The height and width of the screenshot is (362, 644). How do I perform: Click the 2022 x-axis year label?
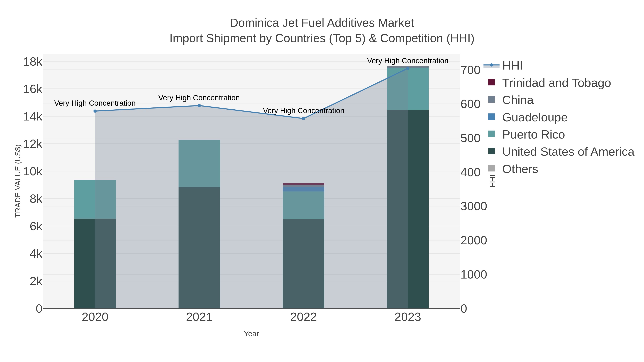tap(304, 317)
